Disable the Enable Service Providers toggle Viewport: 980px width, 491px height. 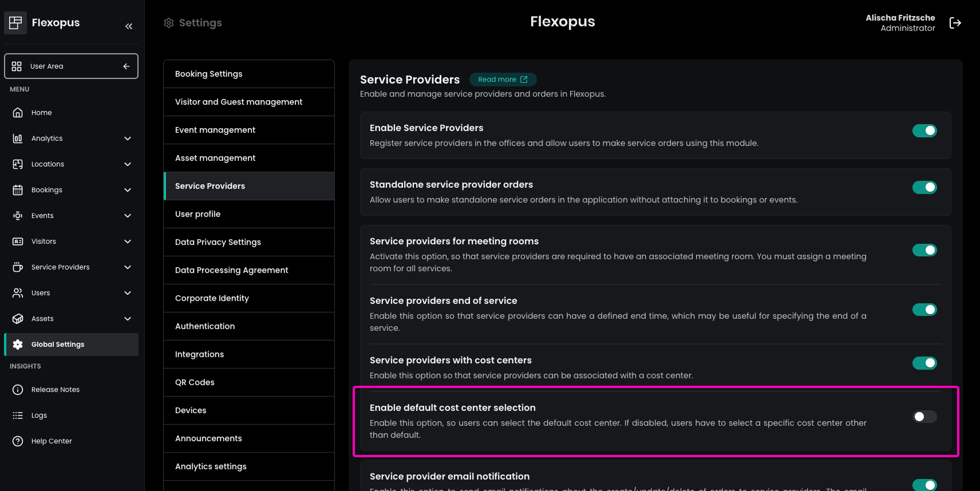pyautogui.click(x=924, y=131)
